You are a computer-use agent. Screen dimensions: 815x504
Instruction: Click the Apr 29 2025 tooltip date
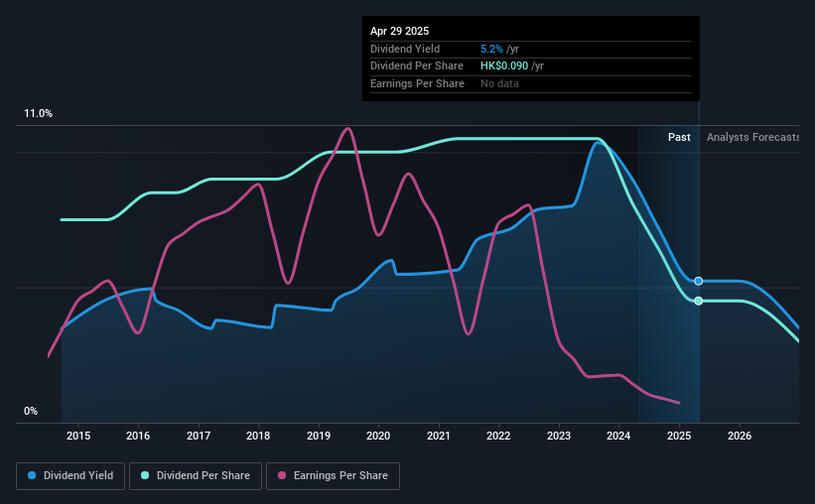point(400,31)
